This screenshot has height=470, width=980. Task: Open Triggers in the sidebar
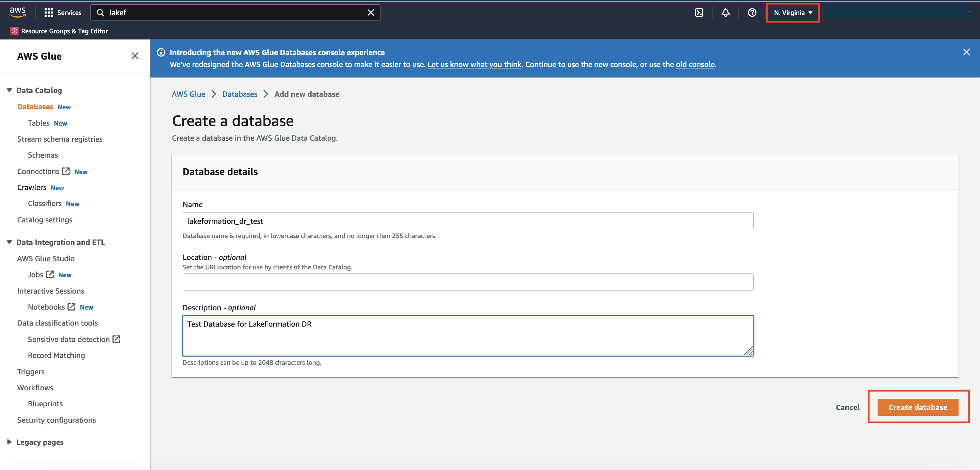click(x=31, y=371)
